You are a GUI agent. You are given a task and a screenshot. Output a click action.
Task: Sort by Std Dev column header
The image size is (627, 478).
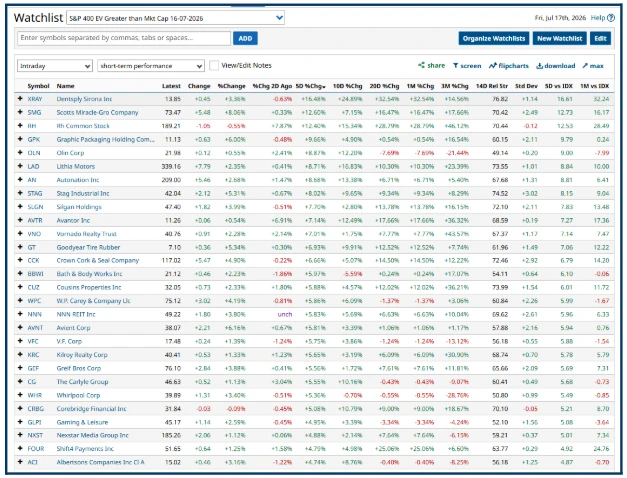click(x=526, y=86)
